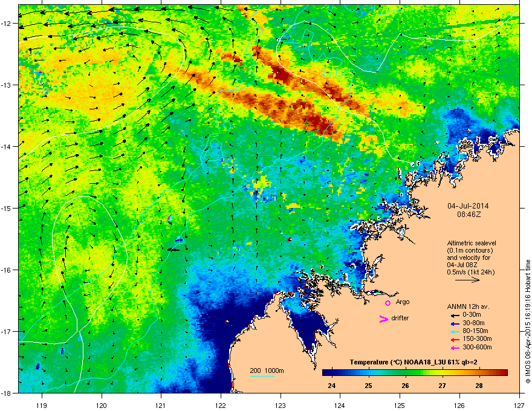Click the magenta drifter arrowhead legend symbol
The image size is (532, 411).
[383, 319]
